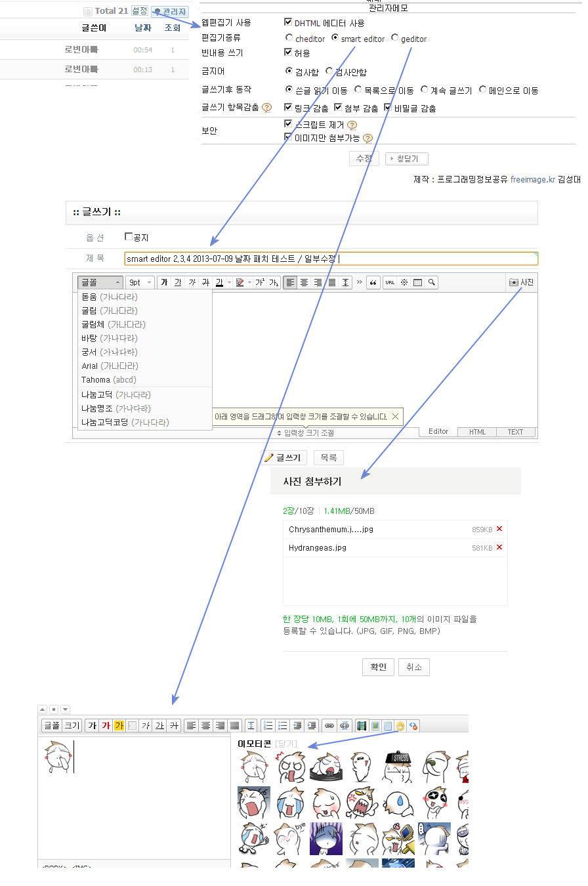This screenshot has width=588, height=886.
Task: Toggle DHTML 에디터 사용 checkbox
Action: pos(288,22)
